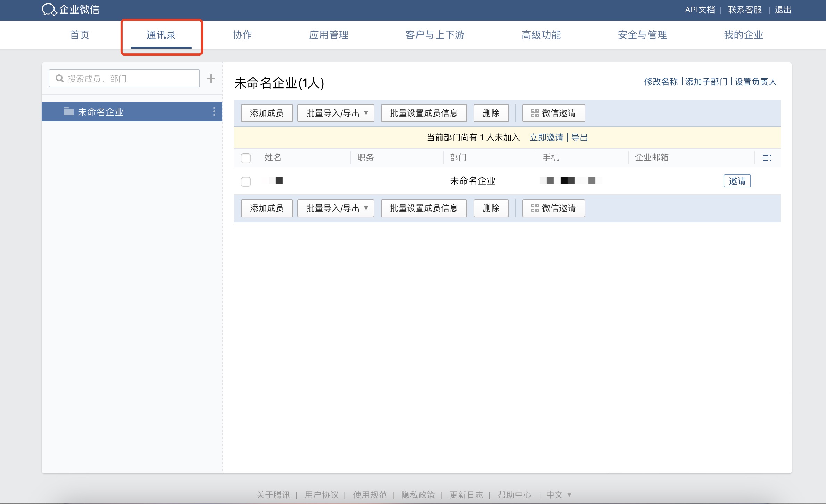Toggle the select-all checkbox in table header

point(246,158)
